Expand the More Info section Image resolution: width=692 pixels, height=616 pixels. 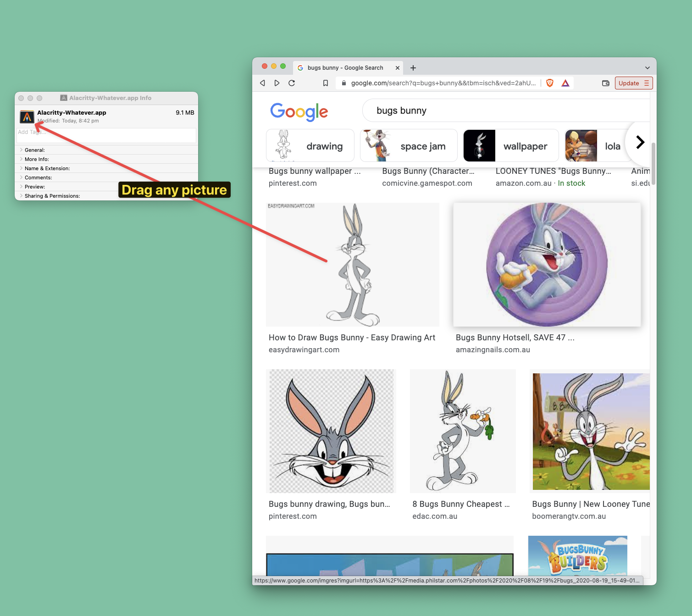point(22,159)
